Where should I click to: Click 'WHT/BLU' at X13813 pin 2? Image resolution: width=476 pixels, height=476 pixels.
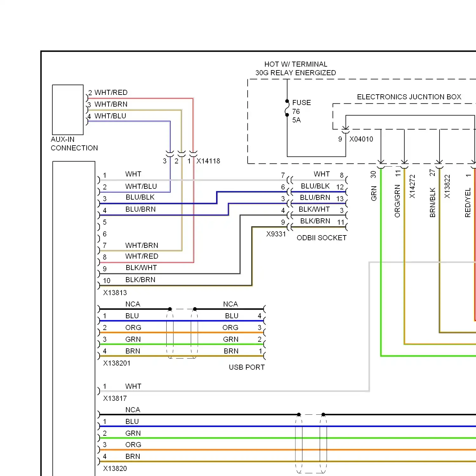pos(141,186)
